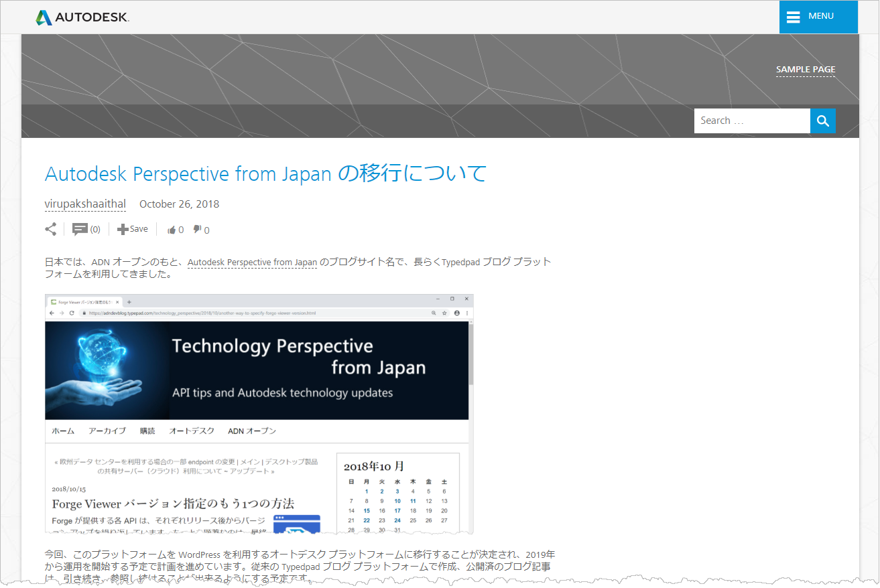This screenshot has width=880, height=588.
Task: Focus the Search text field
Action: [752, 121]
